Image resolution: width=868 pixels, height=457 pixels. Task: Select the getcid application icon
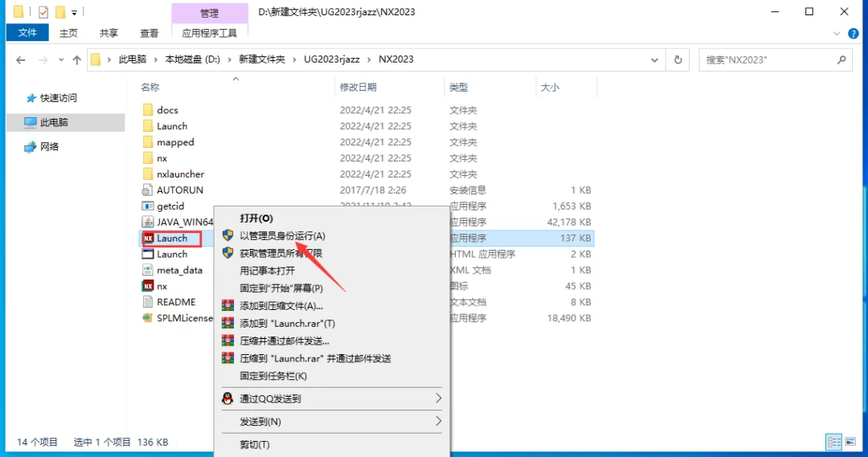click(147, 206)
